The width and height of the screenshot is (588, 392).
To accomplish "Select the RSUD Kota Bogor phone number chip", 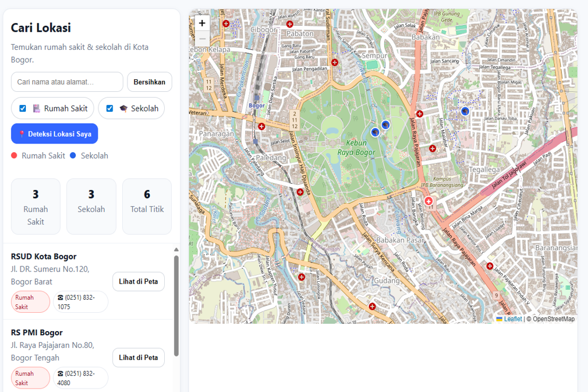I will tap(80, 302).
